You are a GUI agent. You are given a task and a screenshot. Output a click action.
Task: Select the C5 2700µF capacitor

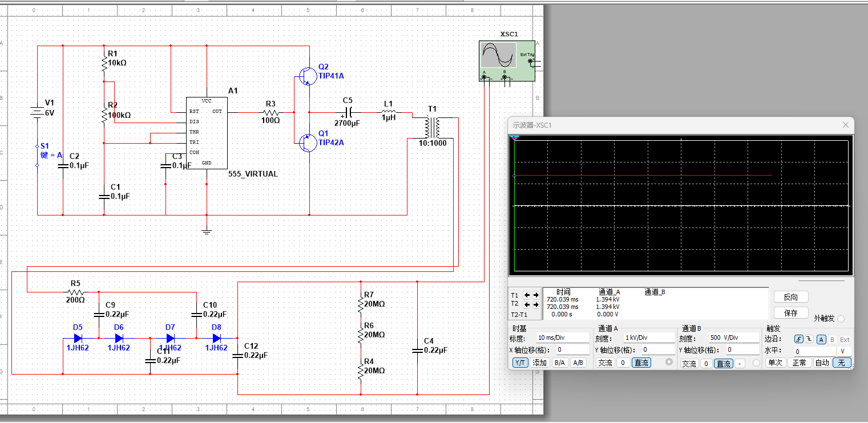[x=349, y=112]
